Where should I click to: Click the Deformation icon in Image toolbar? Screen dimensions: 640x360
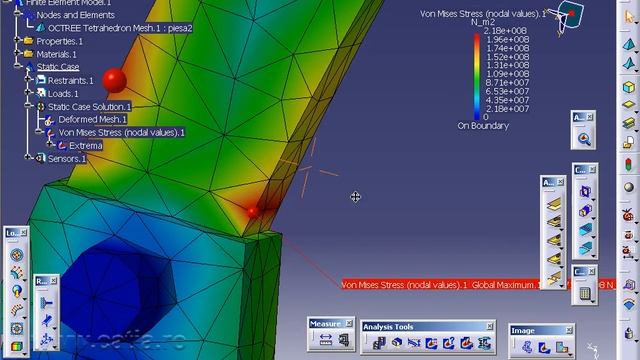[527, 347]
